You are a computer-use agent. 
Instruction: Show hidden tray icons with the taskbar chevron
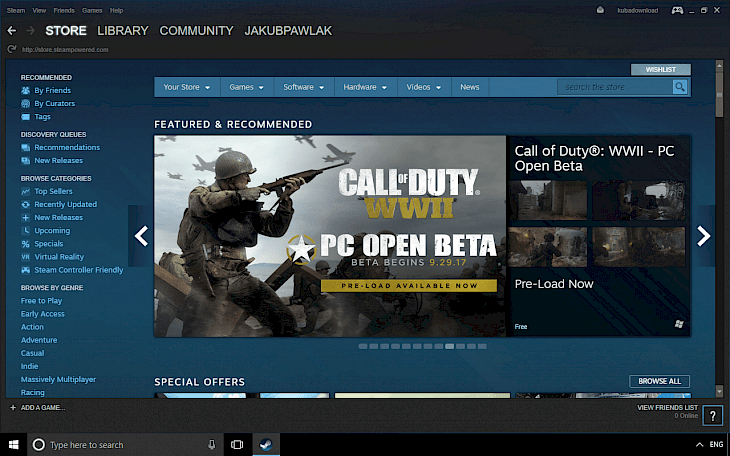click(699, 444)
